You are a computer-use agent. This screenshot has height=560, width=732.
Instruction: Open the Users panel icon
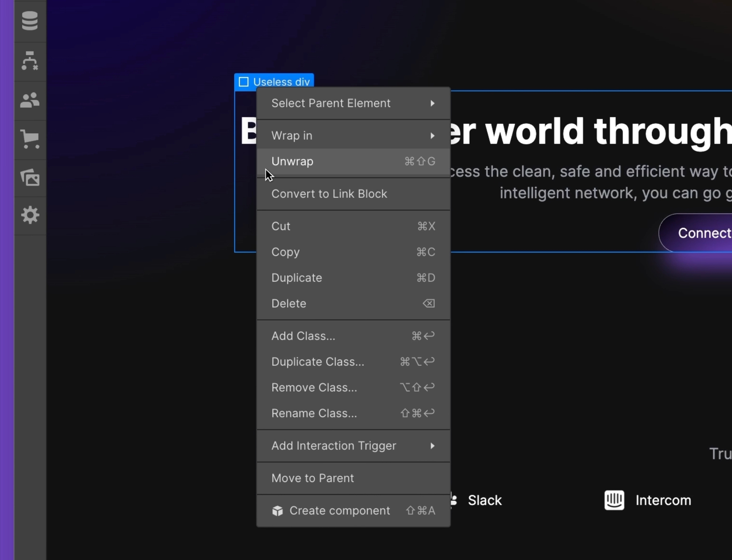click(30, 101)
